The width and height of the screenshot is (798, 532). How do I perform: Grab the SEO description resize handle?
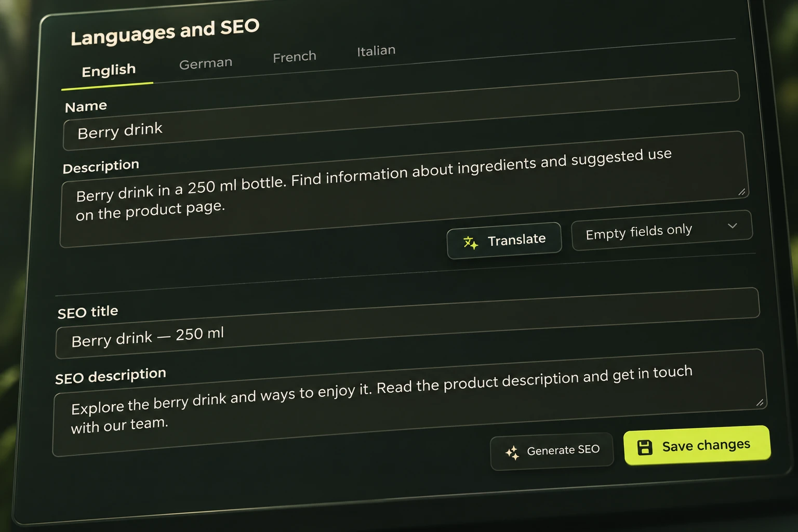pos(760,403)
